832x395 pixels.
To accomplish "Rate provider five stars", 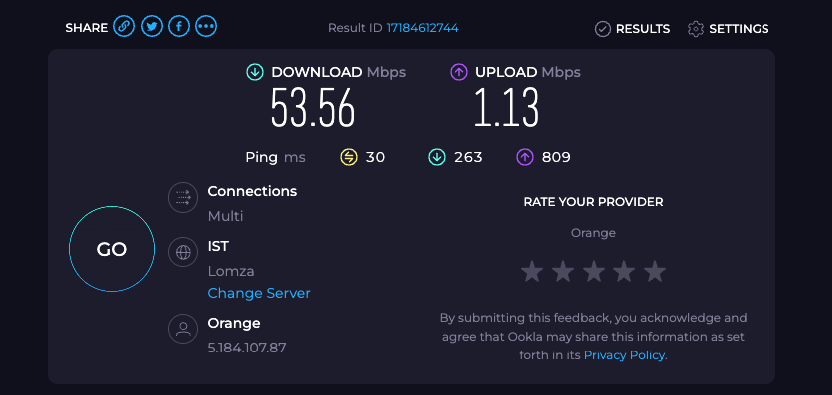I will 655,272.
